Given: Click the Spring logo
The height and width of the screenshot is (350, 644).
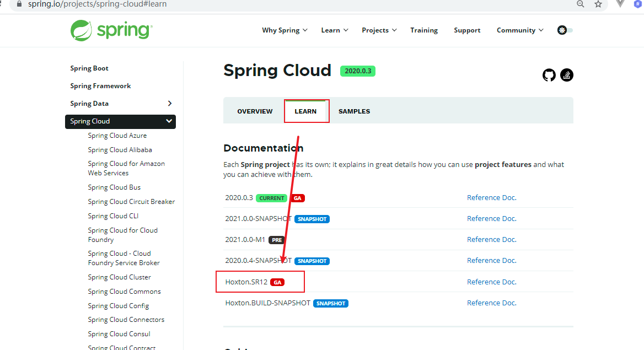Looking at the screenshot, I should tap(111, 30).
